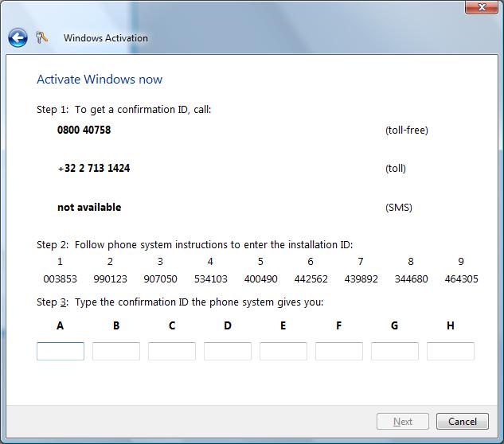
Task: Select input box under column C
Action: pyautogui.click(x=172, y=351)
